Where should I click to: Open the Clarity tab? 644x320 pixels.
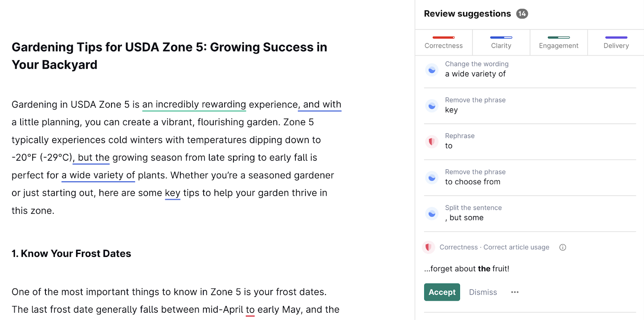click(x=501, y=45)
